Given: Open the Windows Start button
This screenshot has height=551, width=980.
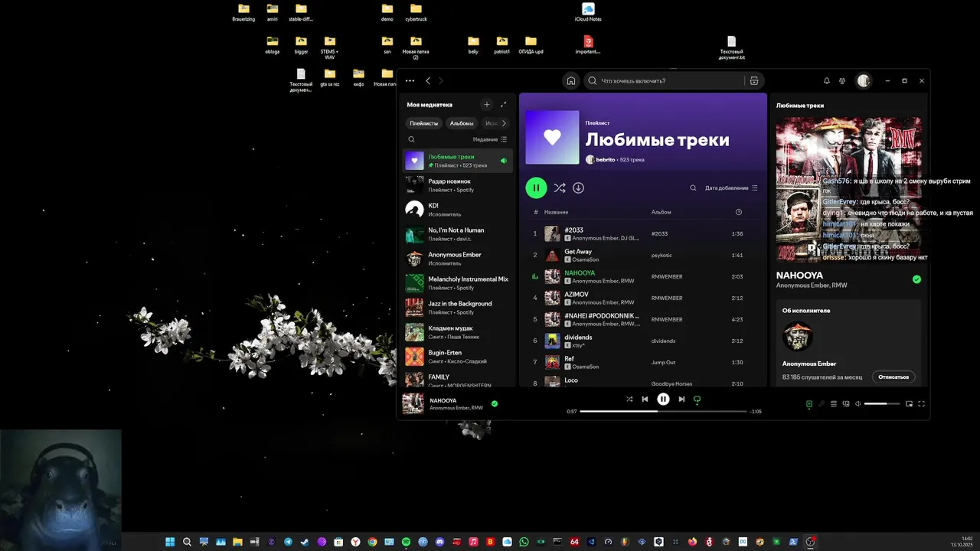Looking at the screenshot, I should coord(170,542).
